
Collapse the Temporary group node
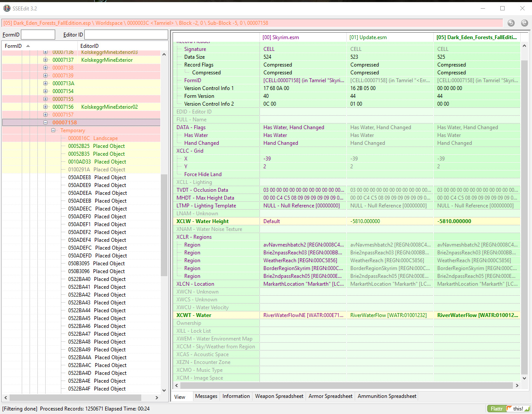tap(53, 130)
